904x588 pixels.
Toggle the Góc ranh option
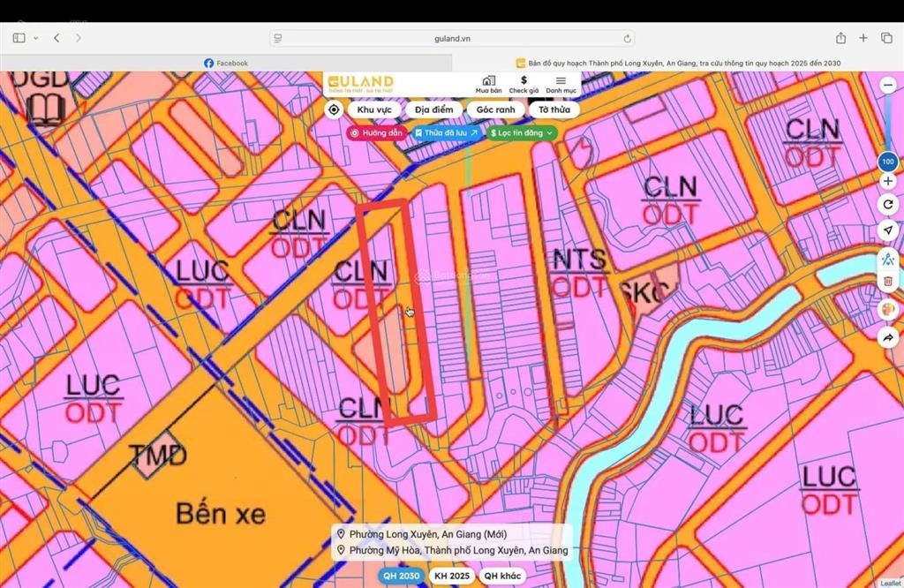tap(496, 109)
